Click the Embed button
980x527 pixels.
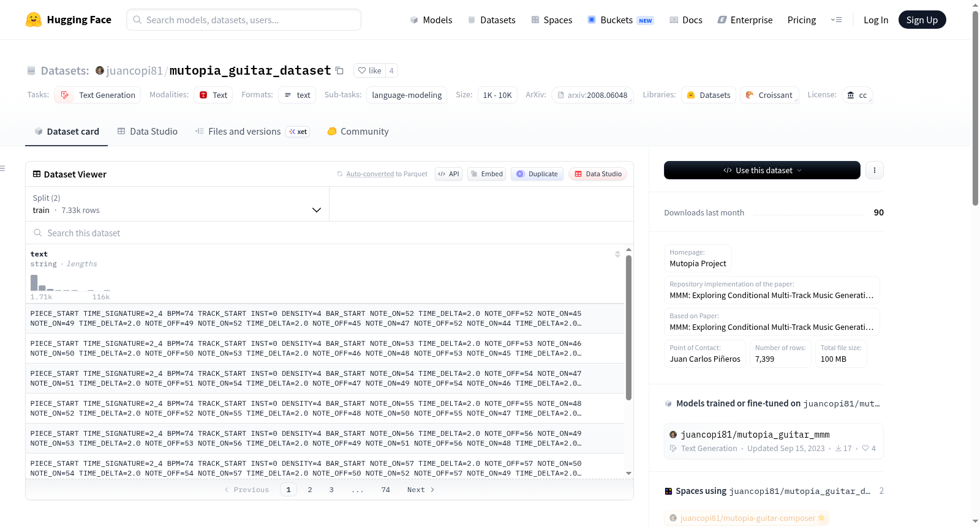(486, 174)
